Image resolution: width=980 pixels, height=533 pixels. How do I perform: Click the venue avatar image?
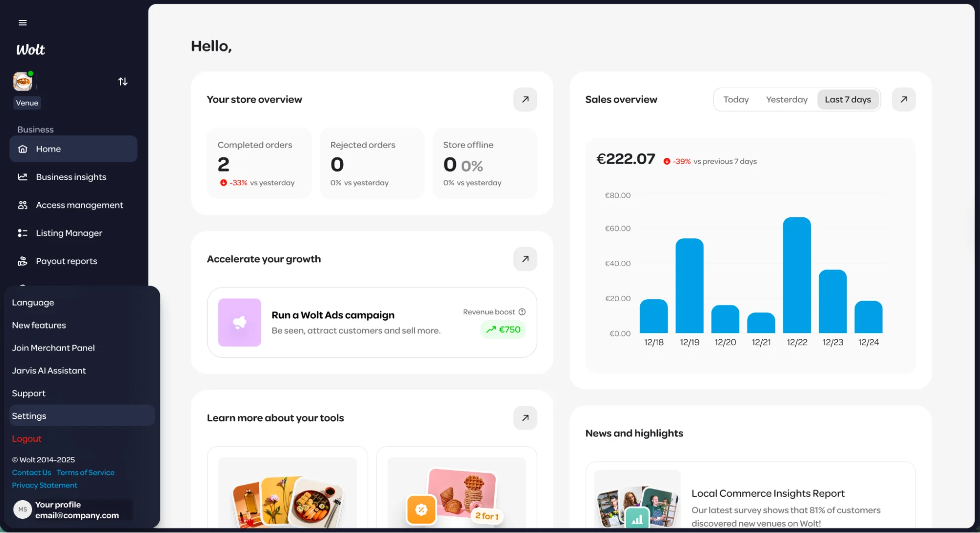[x=23, y=81]
